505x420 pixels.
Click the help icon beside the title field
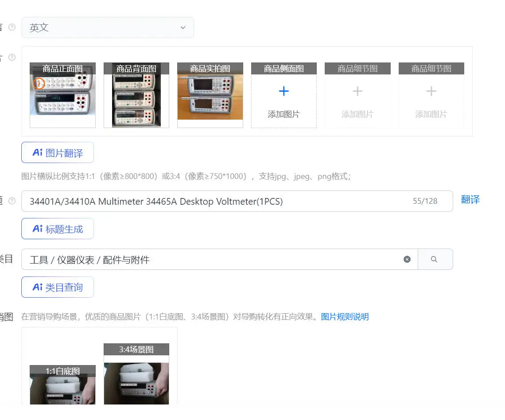pyautogui.click(x=12, y=201)
